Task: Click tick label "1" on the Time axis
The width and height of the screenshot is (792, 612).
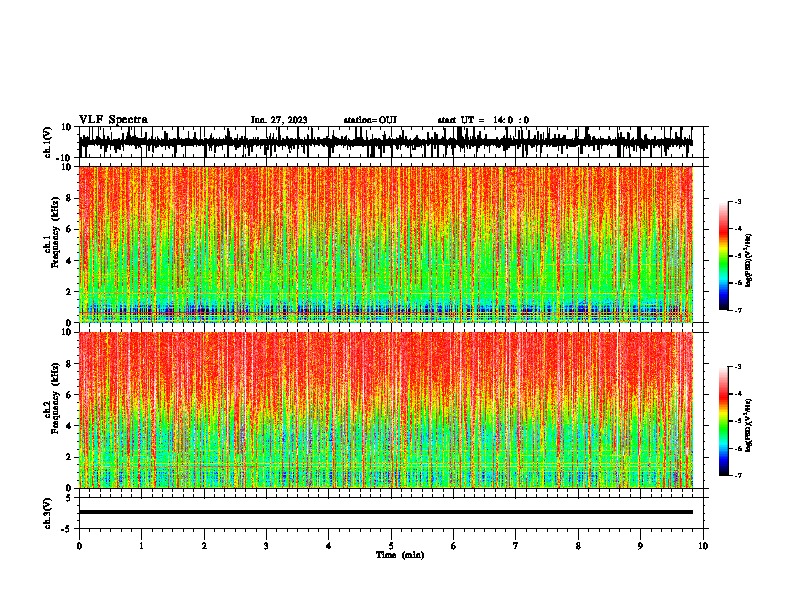Action: pos(141,546)
